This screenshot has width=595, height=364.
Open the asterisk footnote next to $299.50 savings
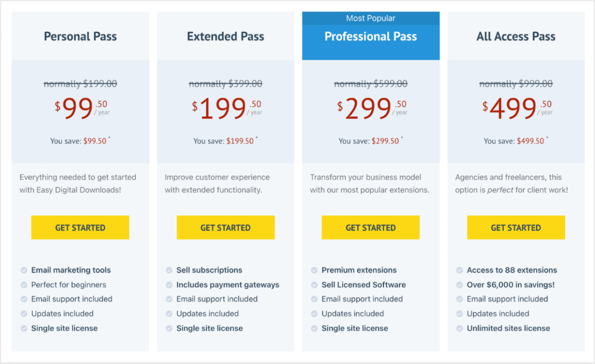click(402, 137)
